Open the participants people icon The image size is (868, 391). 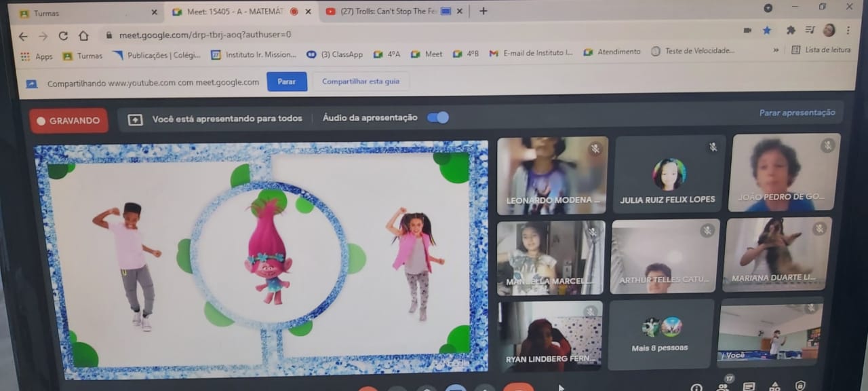point(723,386)
